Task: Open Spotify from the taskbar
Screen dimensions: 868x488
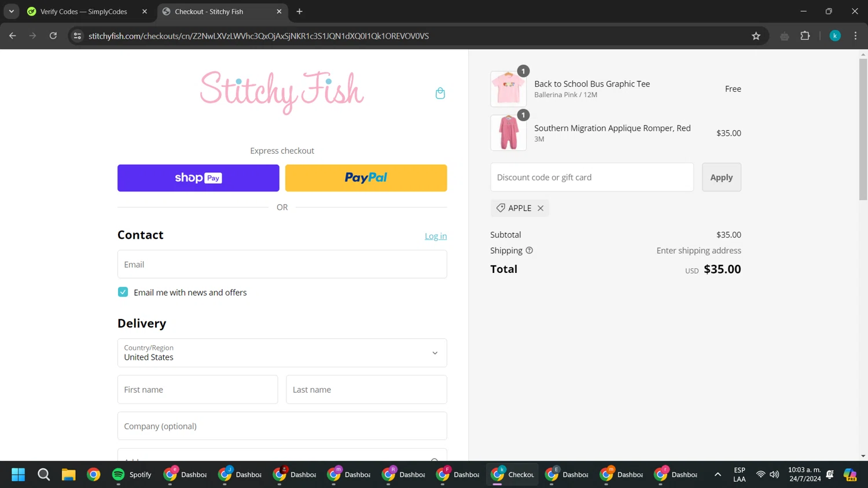Action: pyautogui.click(x=132, y=475)
